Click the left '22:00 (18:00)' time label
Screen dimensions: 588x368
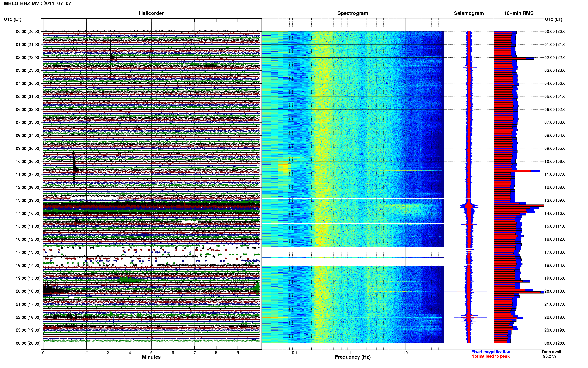[28, 317]
